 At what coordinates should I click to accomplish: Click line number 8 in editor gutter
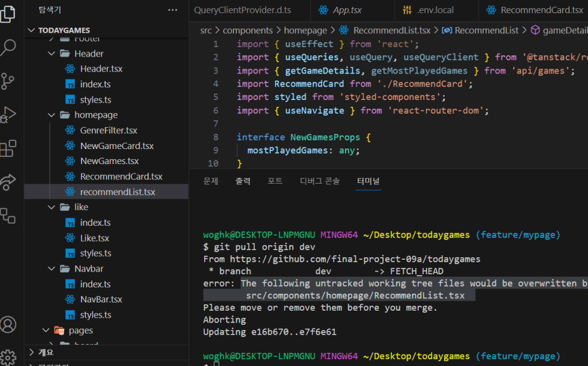pyautogui.click(x=215, y=137)
